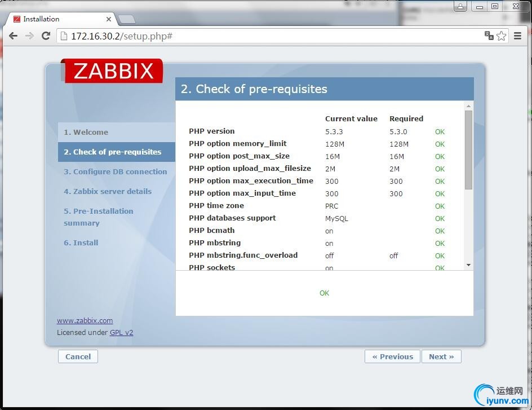The width and height of the screenshot is (532, 410).
Task: Click the current value '5.3.3'
Action: (x=334, y=132)
